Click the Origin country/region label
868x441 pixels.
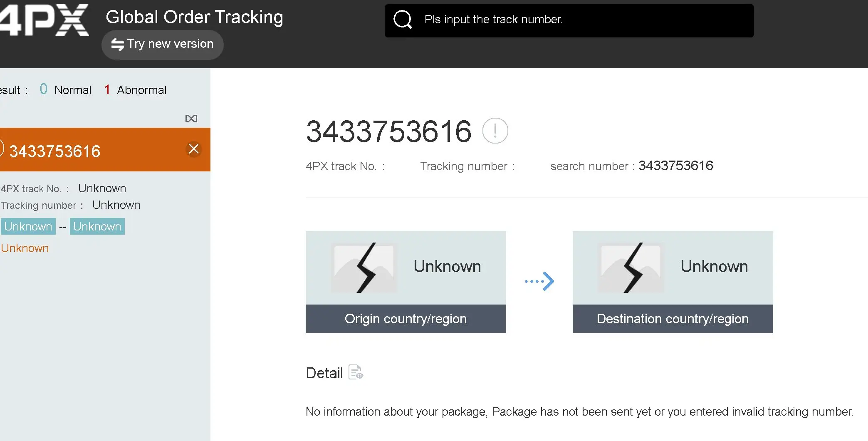click(x=406, y=319)
